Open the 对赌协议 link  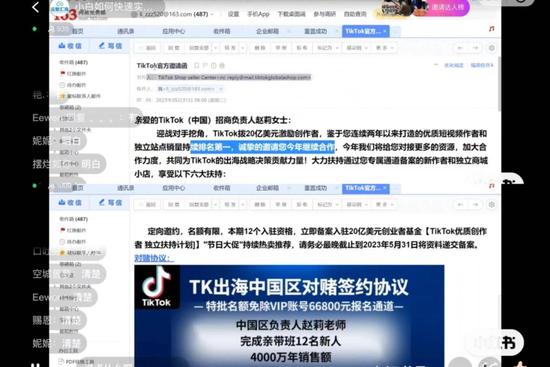click(153, 258)
